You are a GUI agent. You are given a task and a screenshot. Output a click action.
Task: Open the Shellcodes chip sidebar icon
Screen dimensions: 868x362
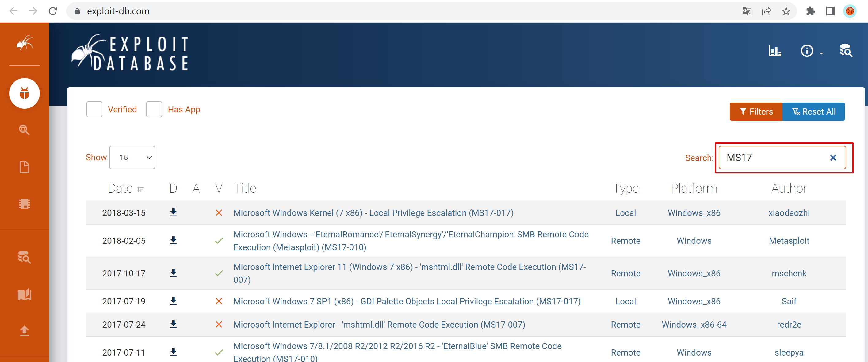(x=24, y=204)
